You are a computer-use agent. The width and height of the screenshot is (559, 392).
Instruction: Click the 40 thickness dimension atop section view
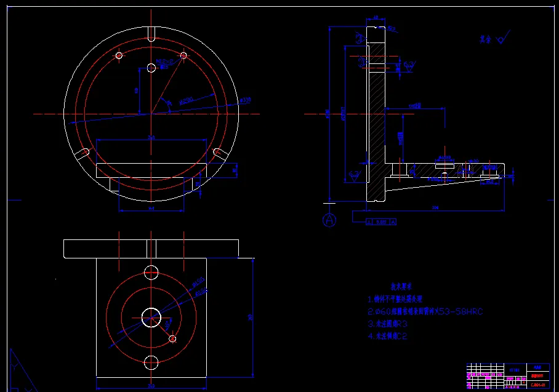point(376,17)
